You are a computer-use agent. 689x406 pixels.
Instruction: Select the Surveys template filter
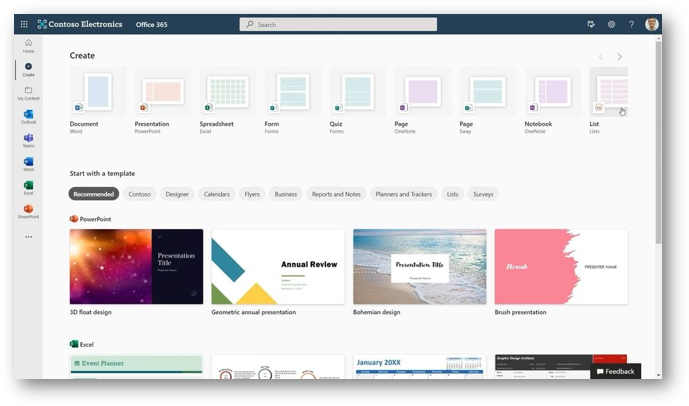click(x=483, y=194)
